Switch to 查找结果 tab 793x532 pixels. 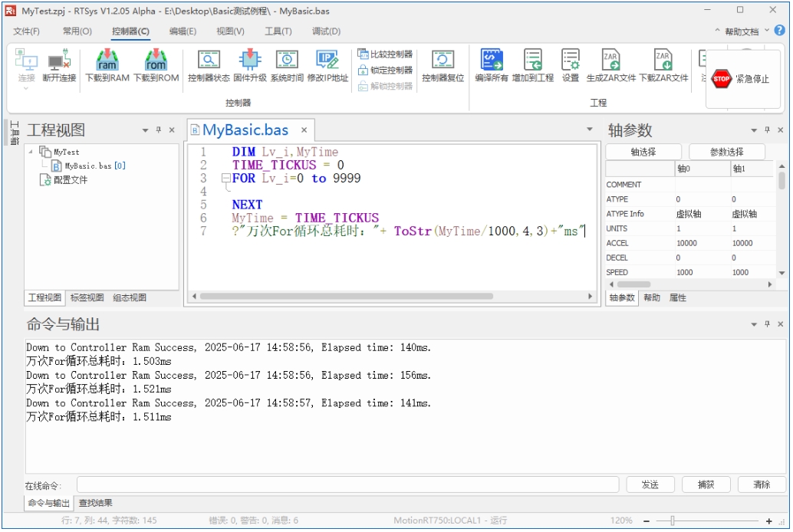(x=96, y=503)
